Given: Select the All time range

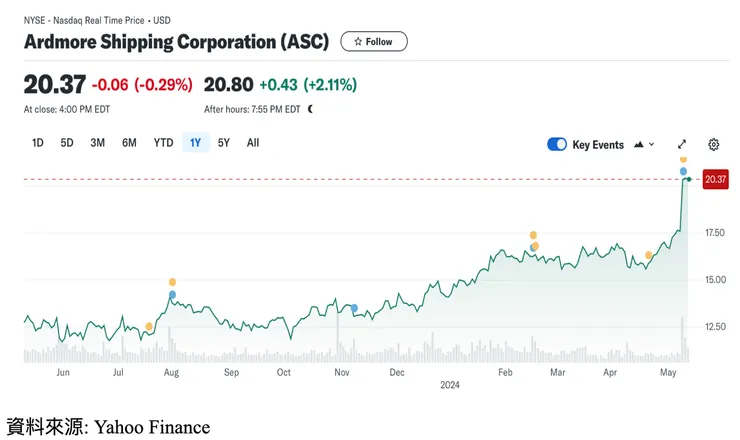Looking at the screenshot, I should (x=253, y=143).
